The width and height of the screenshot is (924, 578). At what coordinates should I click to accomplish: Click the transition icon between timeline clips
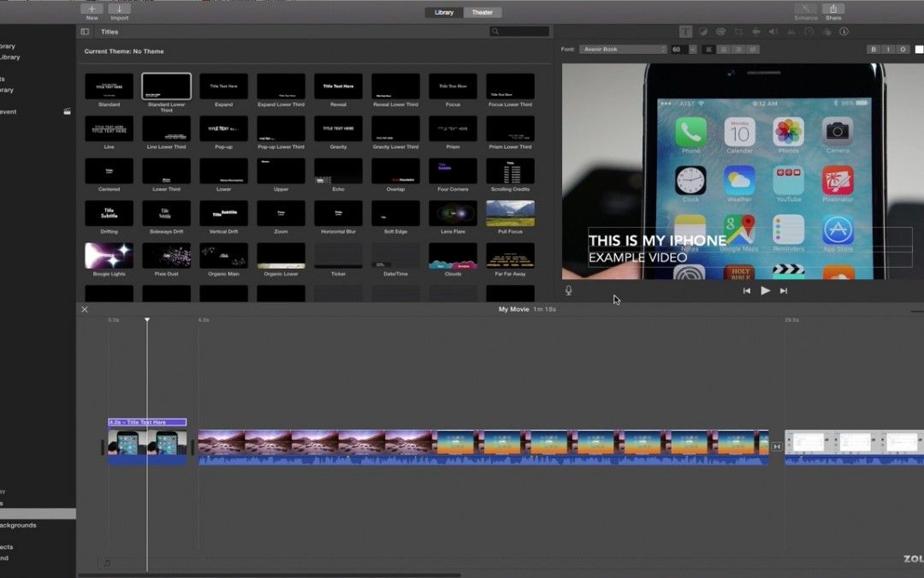point(777,447)
